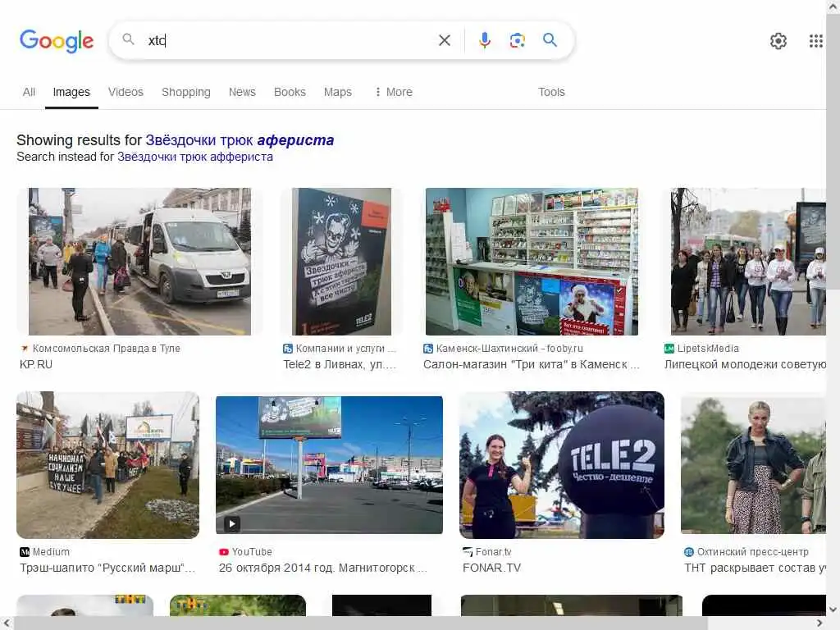Click the LipetskMedia favicon icon
The height and width of the screenshot is (630, 840).
tap(669, 348)
